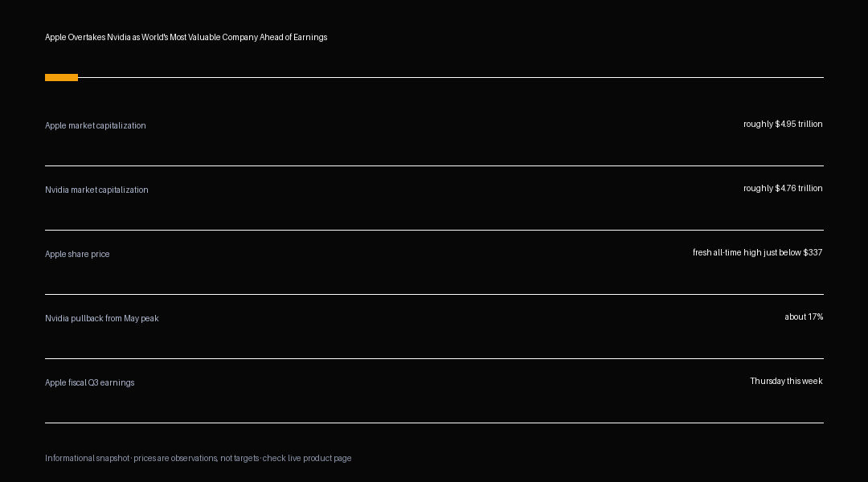Click the divider below the Apple share price row
This screenshot has width=868, height=482.
(x=434, y=294)
